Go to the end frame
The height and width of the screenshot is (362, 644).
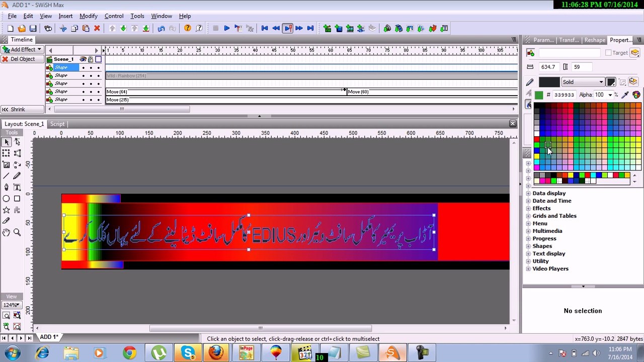(x=310, y=29)
